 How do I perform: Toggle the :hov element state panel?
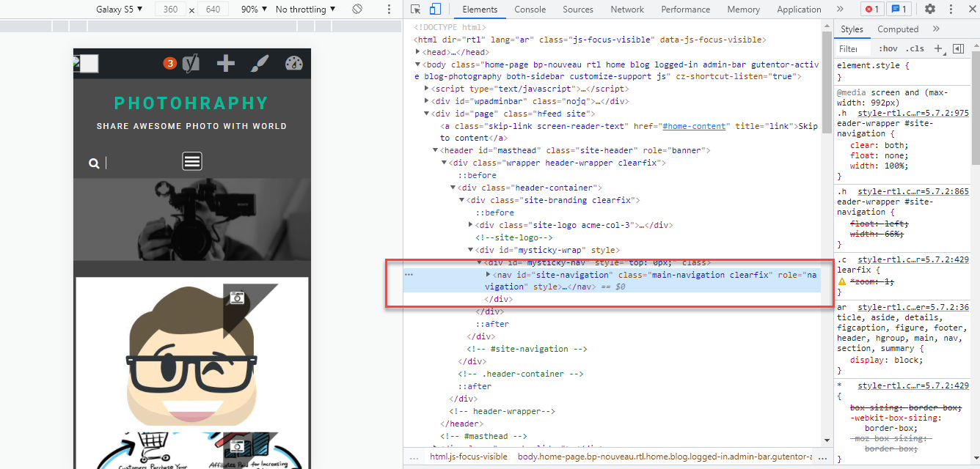[888, 49]
